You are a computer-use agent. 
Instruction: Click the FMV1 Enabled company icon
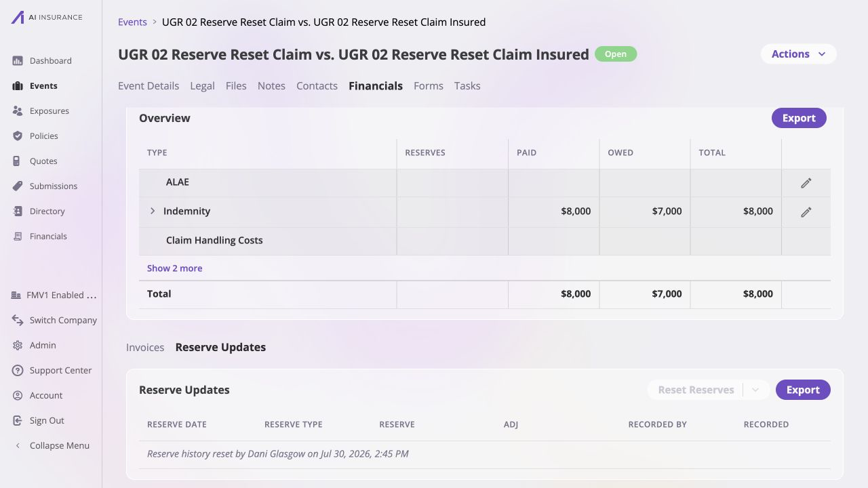(x=16, y=296)
